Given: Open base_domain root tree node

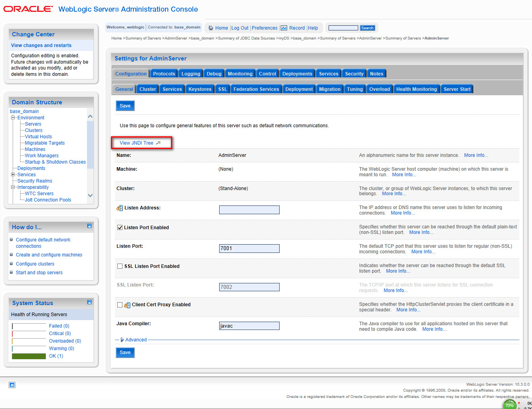Looking at the screenshot, I should coord(24,111).
